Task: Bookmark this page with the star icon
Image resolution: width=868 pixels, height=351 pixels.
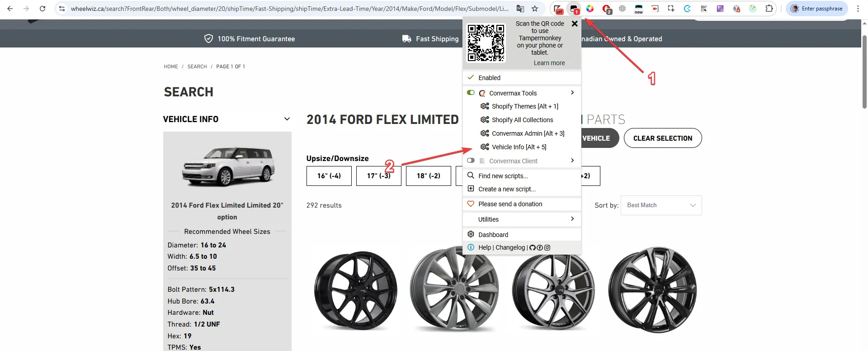Action: coord(535,9)
